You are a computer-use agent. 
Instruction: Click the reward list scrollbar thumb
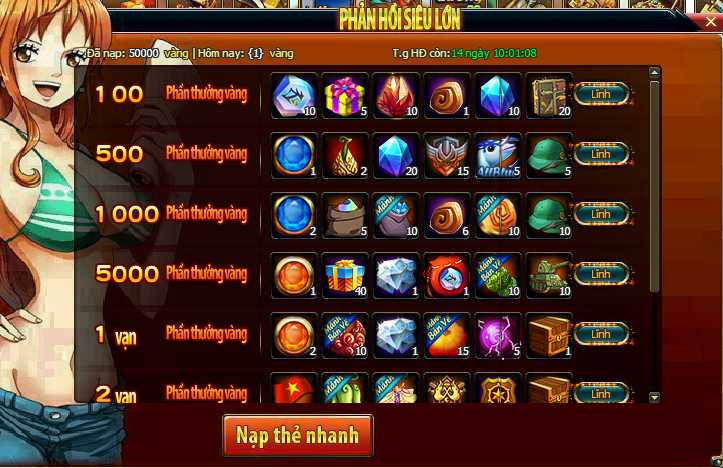(x=654, y=186)
